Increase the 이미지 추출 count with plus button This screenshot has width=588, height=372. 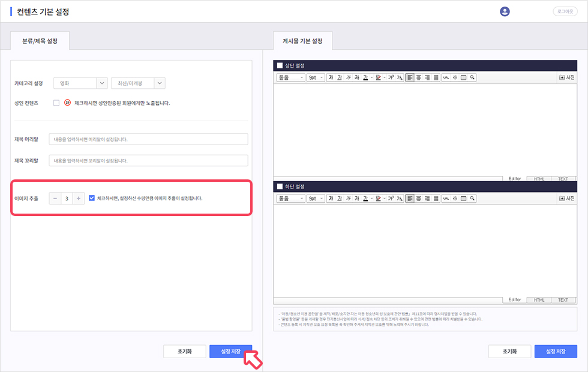pos(79,198)
